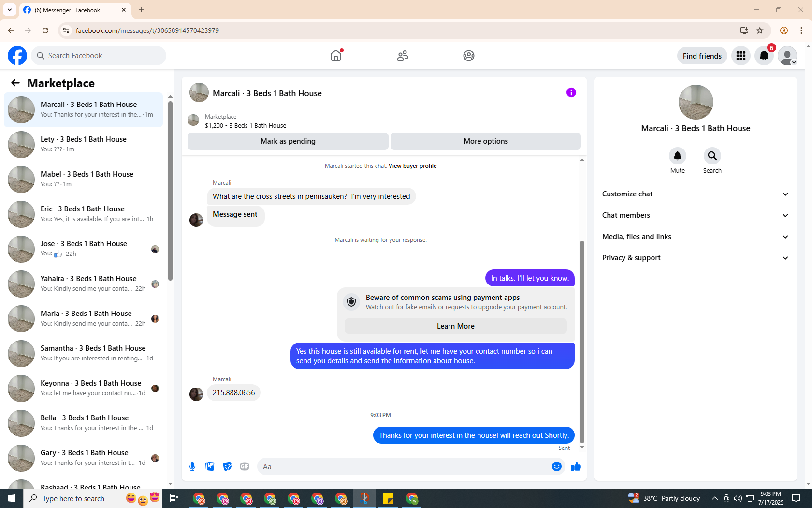Open Lety 3 Beds 1 Bath House chat

pos(83,144)
